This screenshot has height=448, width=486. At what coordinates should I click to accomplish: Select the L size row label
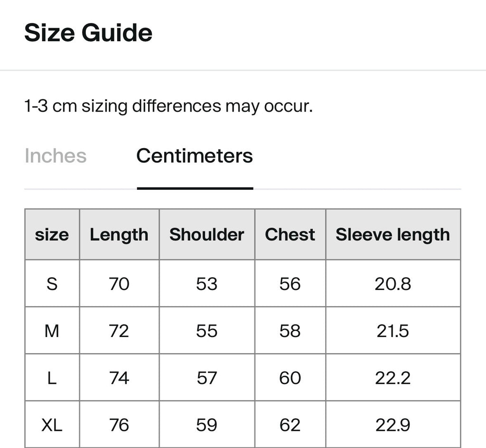(x=52, y=378)
